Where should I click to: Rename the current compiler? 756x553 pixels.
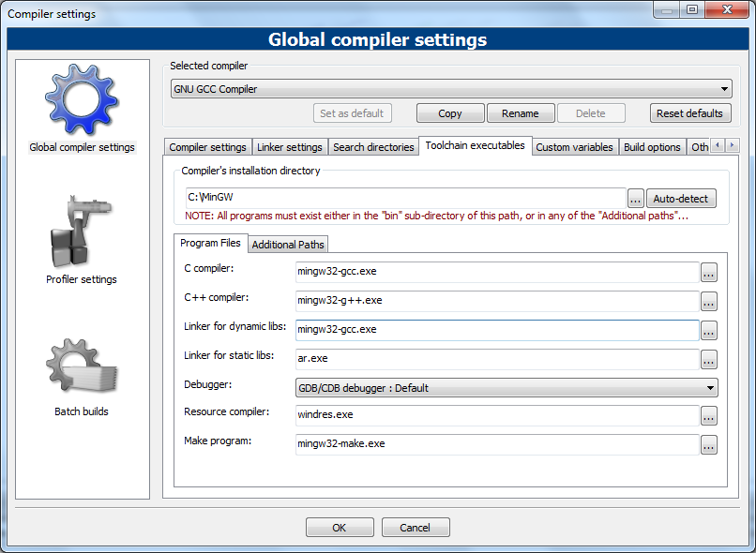(521, 112)
